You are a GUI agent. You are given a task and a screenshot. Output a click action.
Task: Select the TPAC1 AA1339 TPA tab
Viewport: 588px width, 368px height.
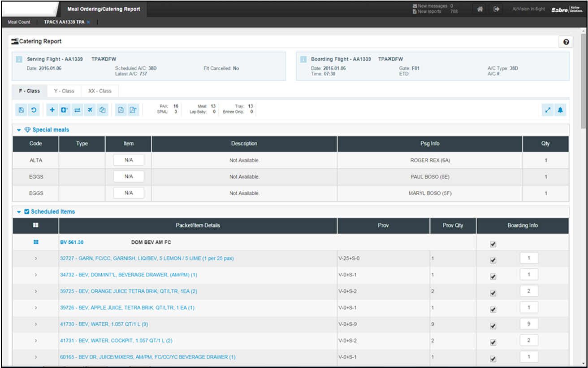click(64, 22)
